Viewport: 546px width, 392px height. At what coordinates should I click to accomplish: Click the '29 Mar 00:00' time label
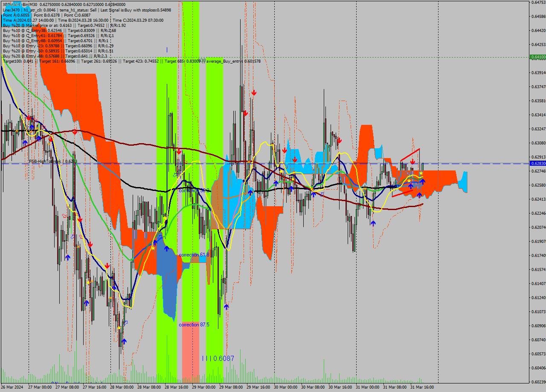(x=203, y=387)
